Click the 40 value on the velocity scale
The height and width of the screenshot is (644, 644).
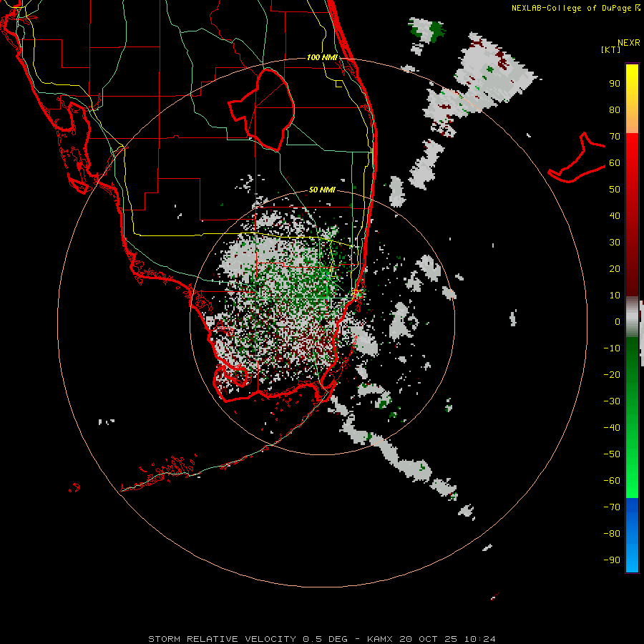coord(615,215)
